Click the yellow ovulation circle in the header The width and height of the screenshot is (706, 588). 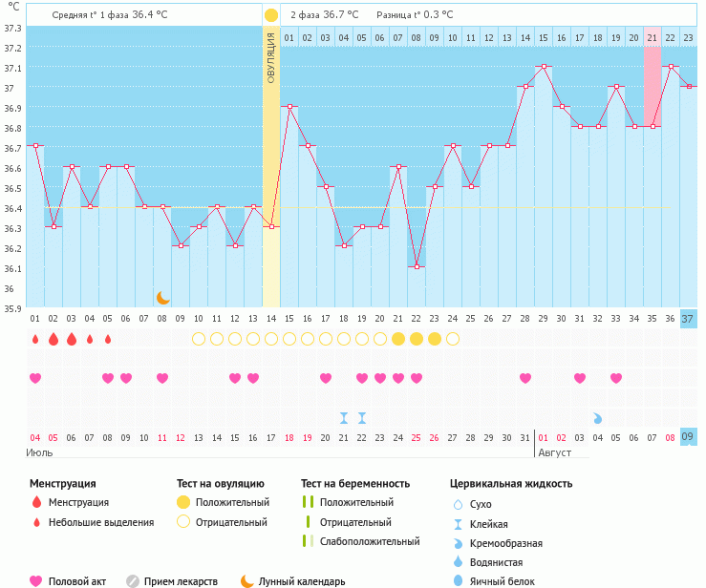(271, 15)
